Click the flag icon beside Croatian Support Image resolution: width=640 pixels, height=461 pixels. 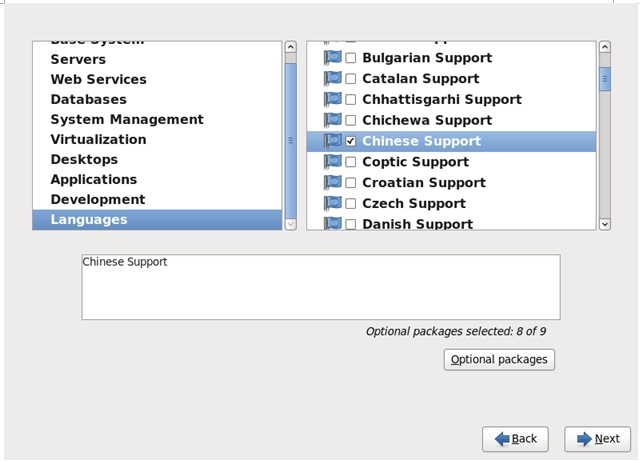point(332,183)
